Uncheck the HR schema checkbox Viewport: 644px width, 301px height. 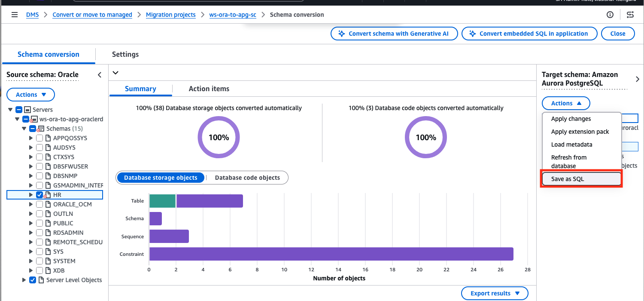(39, 195)
